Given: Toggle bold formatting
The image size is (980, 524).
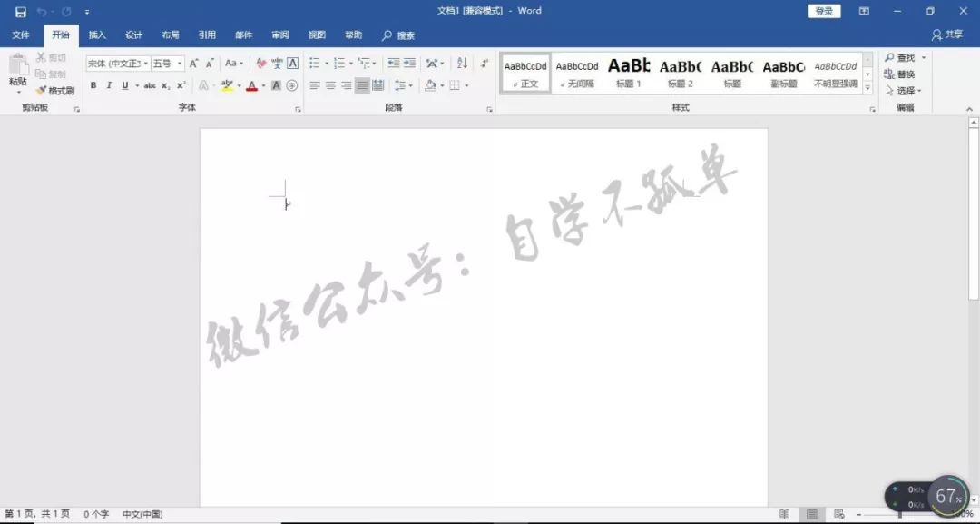Looking at the screenshot, I should [93, 85].
